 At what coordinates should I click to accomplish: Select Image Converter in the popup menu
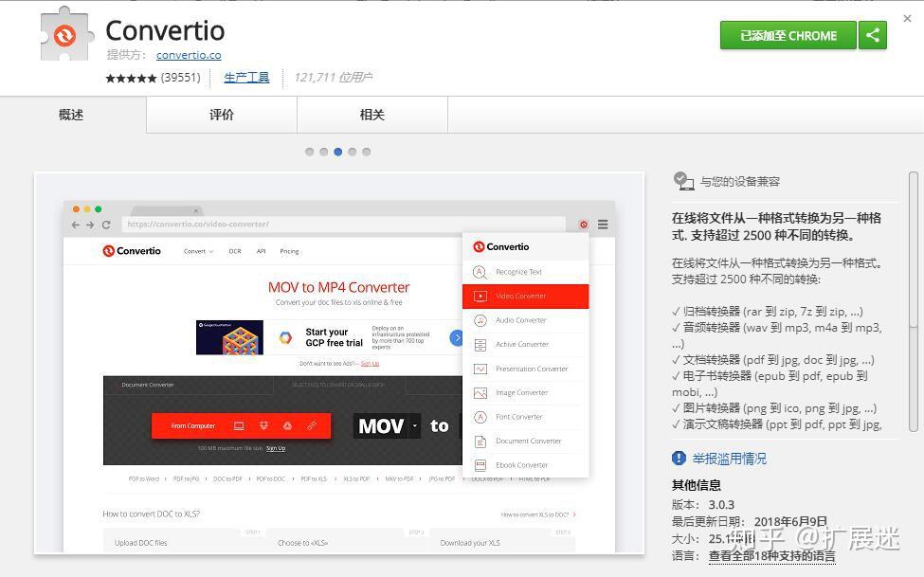[526, 392]
